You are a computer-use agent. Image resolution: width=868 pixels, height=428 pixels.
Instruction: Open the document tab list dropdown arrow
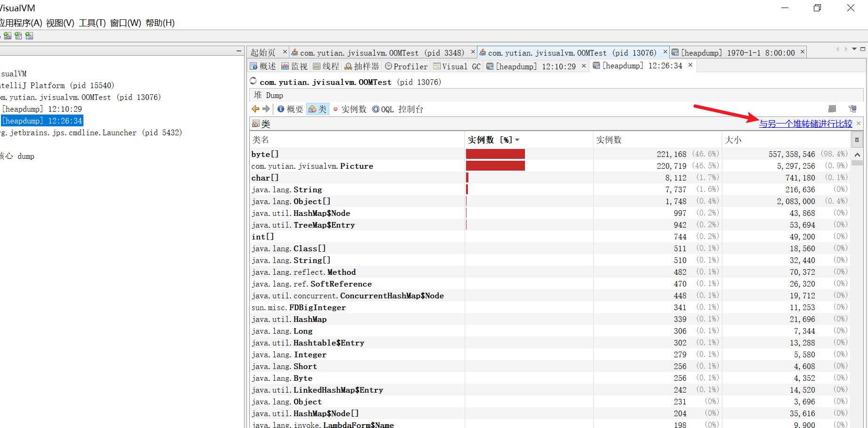(854, 49)
